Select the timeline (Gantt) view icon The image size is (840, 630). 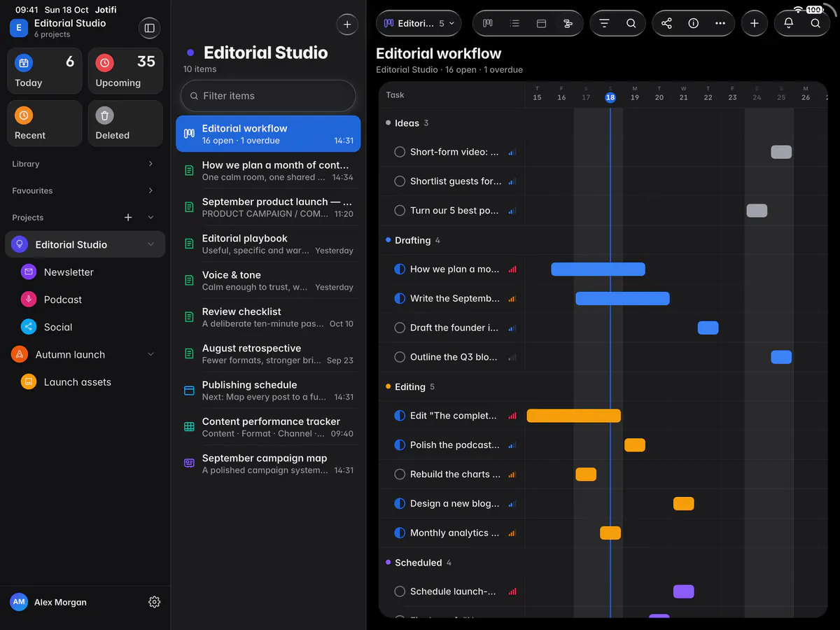coord(568,23)
